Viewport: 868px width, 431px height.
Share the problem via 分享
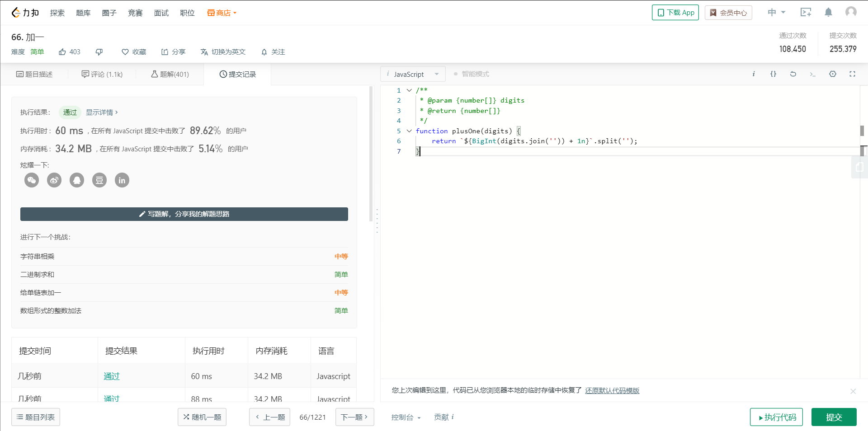tap(174, 52)
